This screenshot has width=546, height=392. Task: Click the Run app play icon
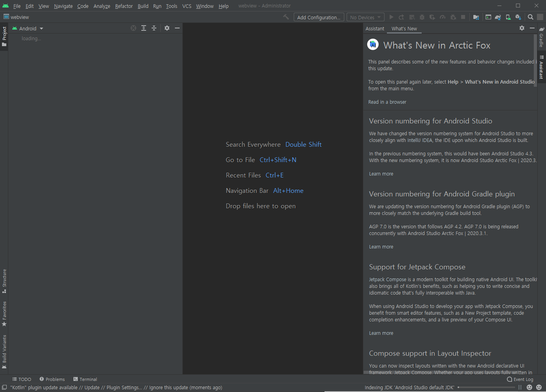point(391,17)
